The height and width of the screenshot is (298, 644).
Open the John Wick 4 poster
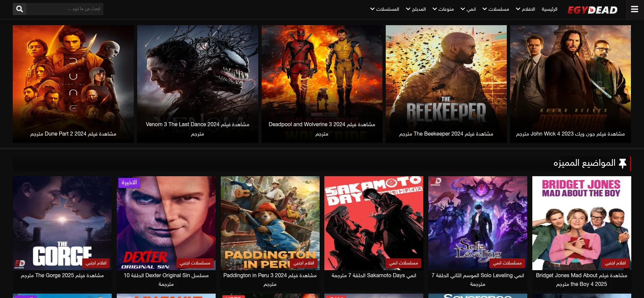(x=570, y=84)
